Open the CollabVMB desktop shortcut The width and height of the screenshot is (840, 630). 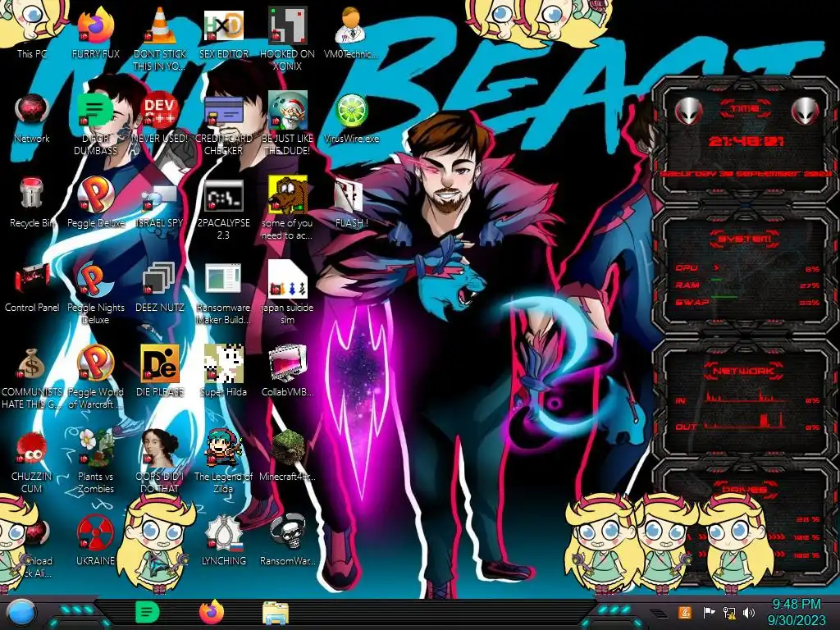287,372
